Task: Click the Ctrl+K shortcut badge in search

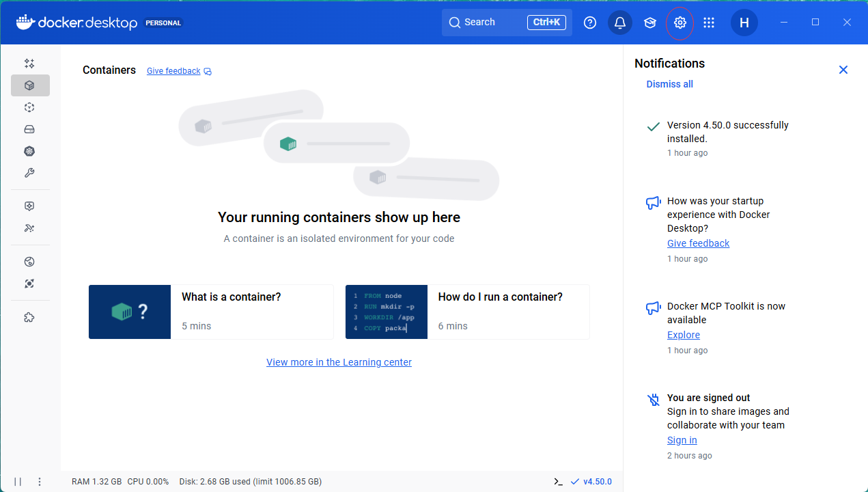Action: pyautogui.click(x=546, y=23)
